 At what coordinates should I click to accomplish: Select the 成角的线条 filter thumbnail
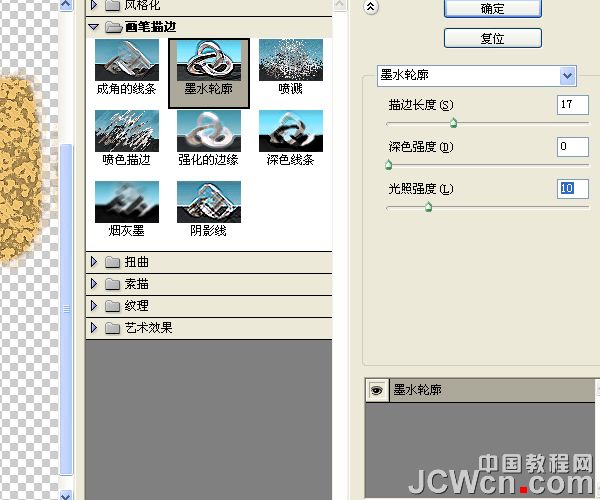click(x=126, y=60)
